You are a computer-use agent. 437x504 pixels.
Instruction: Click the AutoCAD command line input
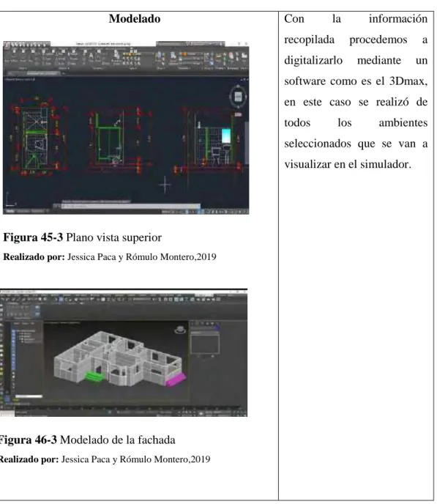click(x=131, y=206)
